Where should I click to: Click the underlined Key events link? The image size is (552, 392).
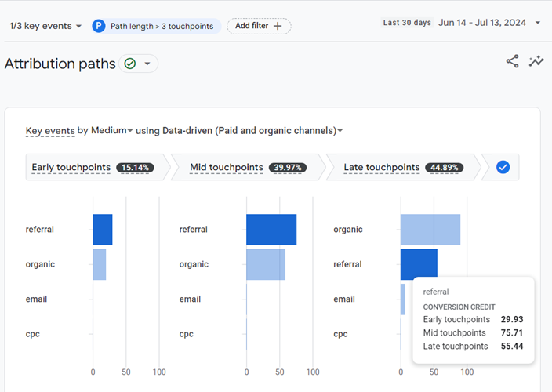(x=50, y=130)
